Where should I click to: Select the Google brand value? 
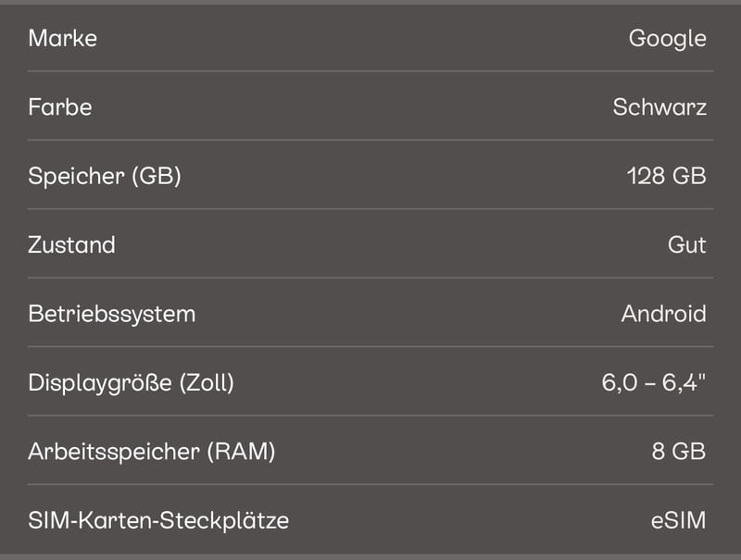coord(667,39)
